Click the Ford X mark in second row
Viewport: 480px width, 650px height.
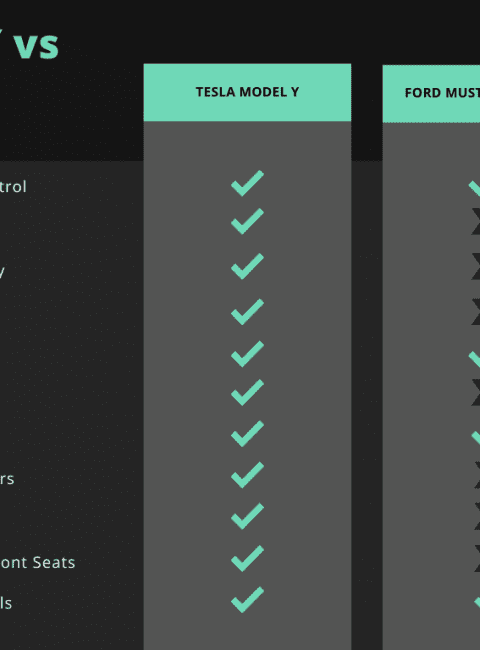476,221
